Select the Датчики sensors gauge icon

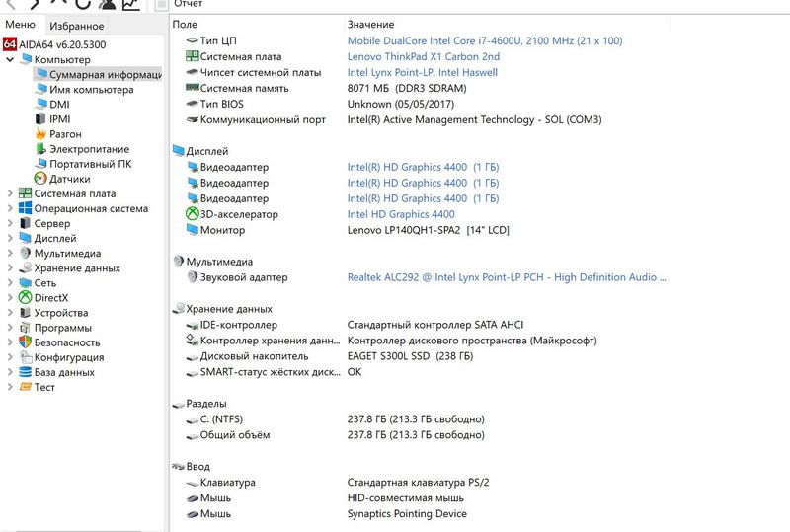[x=40, y=179]
